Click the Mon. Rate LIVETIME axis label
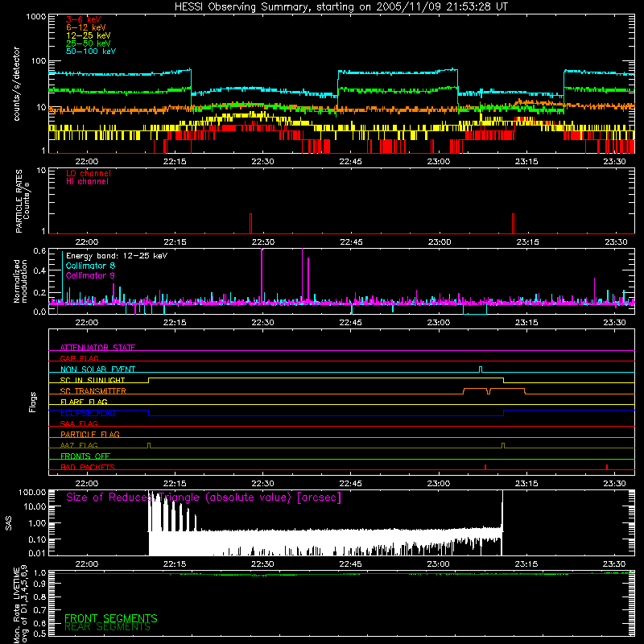This screenshot has width=644, height=644. [20, 605]
